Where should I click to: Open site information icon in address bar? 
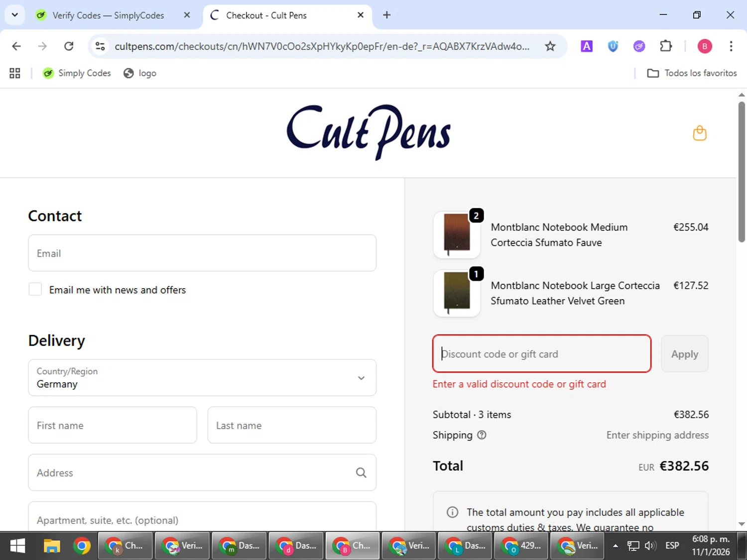(100, 46)
